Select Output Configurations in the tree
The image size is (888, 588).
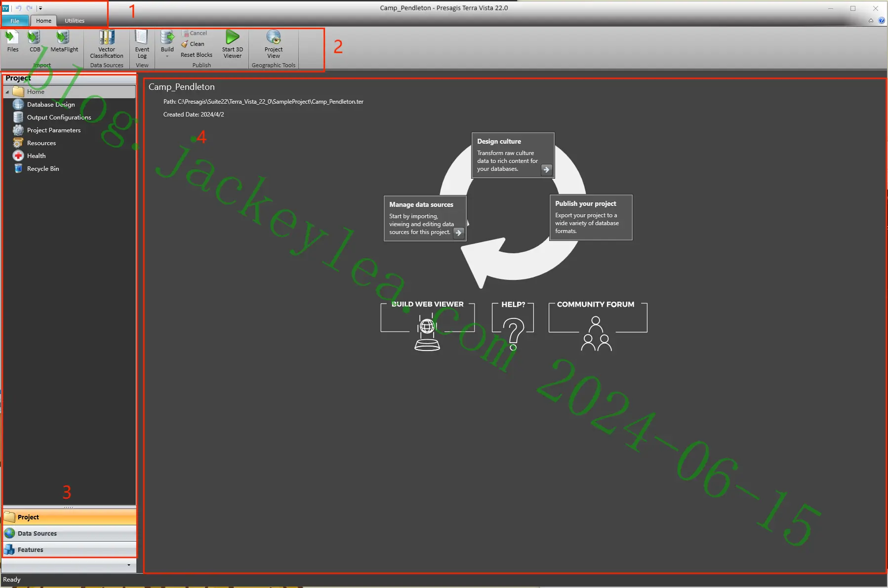(59, 118)
